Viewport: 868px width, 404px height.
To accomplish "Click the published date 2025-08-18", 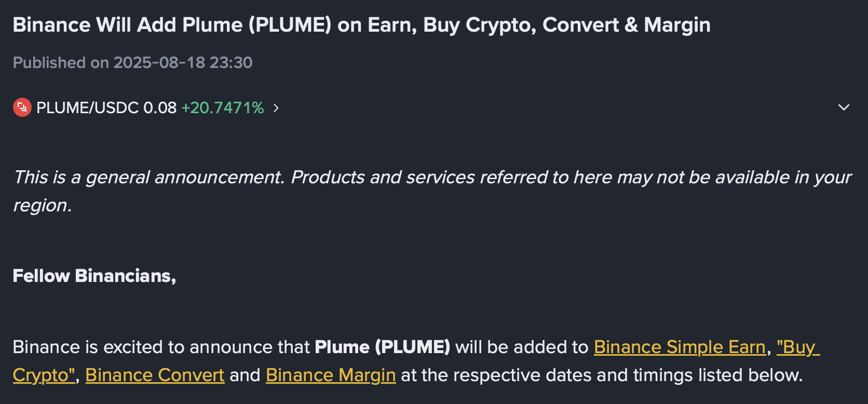I will [x=159, y=62].
